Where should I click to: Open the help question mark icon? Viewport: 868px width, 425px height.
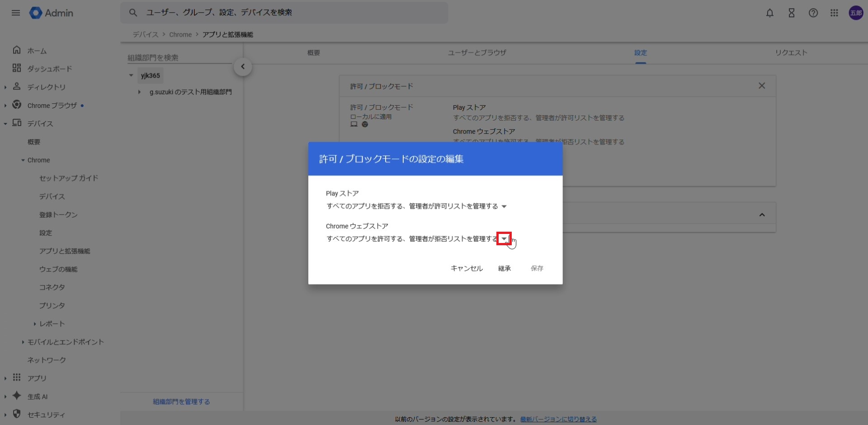pos(813,13)
